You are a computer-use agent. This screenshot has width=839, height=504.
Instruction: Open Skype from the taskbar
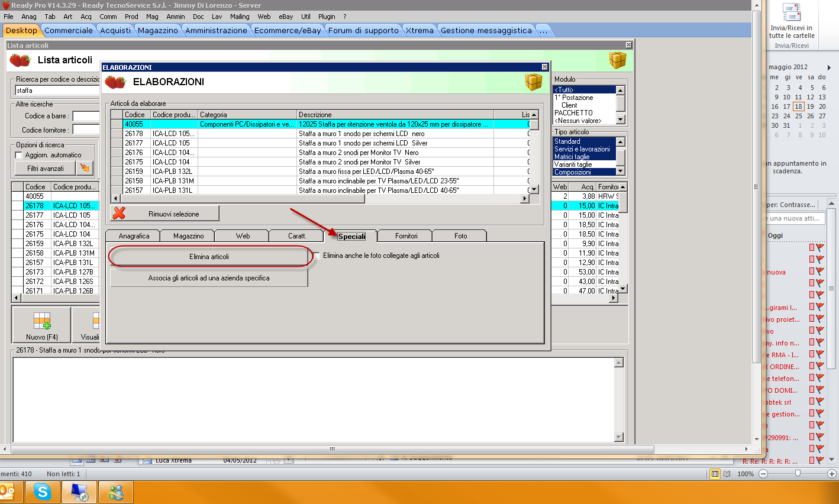tap(42, 492)
